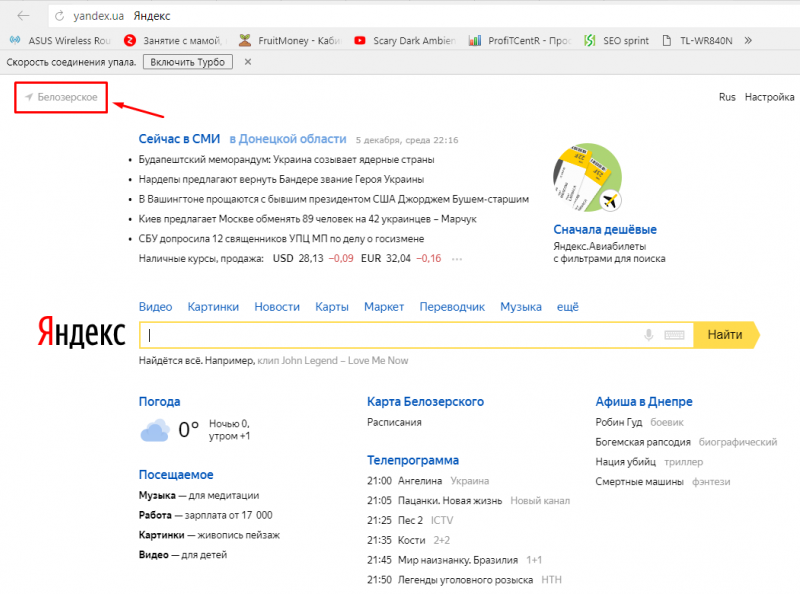Open Робин Гуд movie link
800x594 pixels.
619,423
